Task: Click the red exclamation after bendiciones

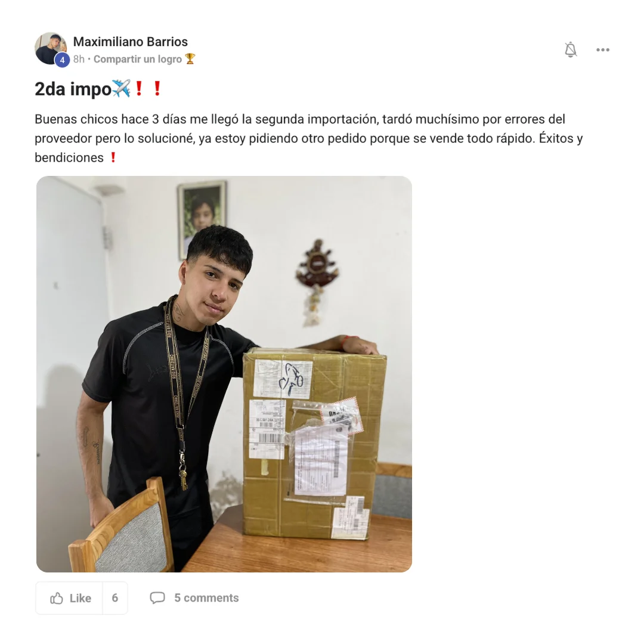Action: click(113, 157)
